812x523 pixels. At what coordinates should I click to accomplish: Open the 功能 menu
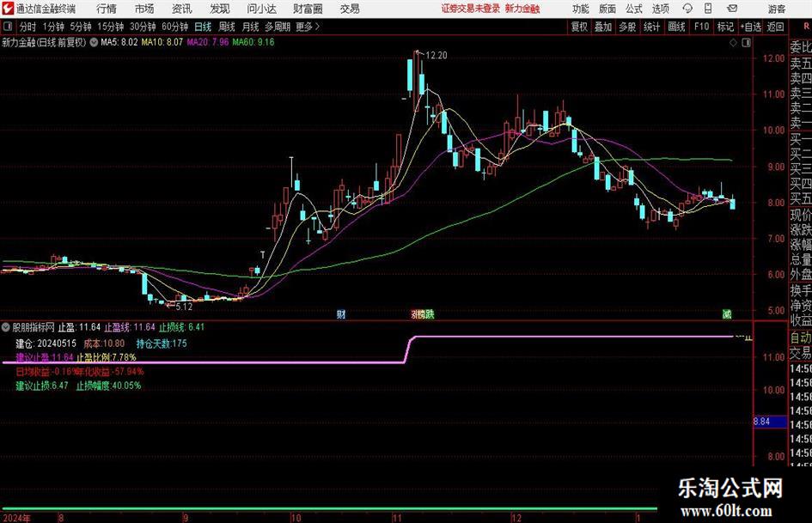581,9
